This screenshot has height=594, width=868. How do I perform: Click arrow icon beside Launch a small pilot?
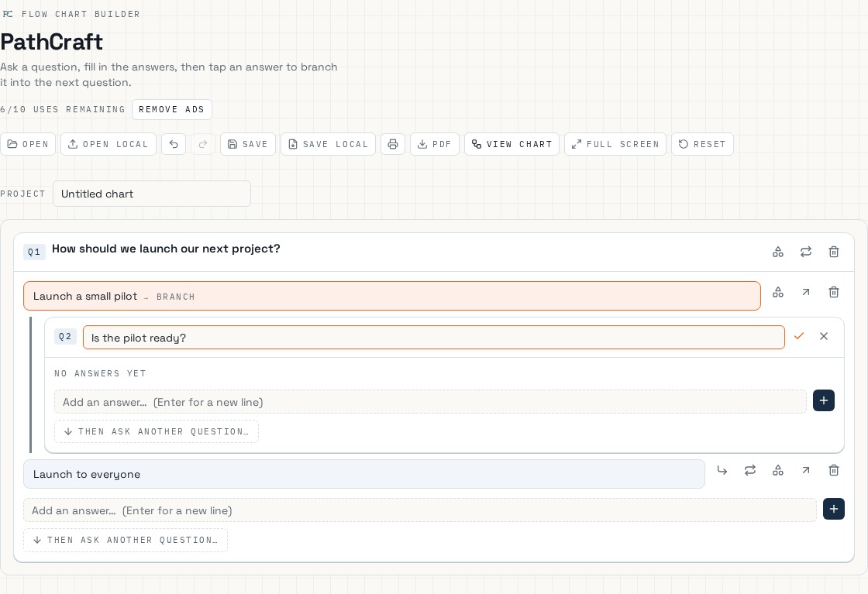pos(805,292)
